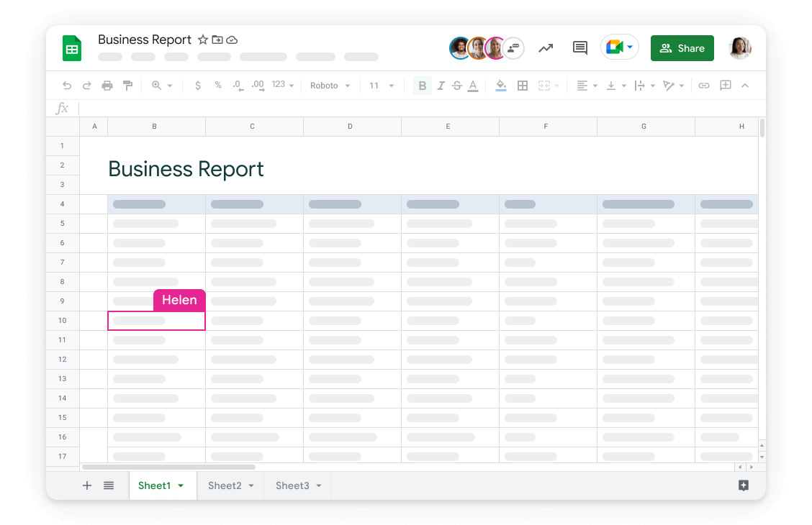Open the Sheet1 tab dropdown menu
This screenshot has height=525, width=812.
coord(181,485)
